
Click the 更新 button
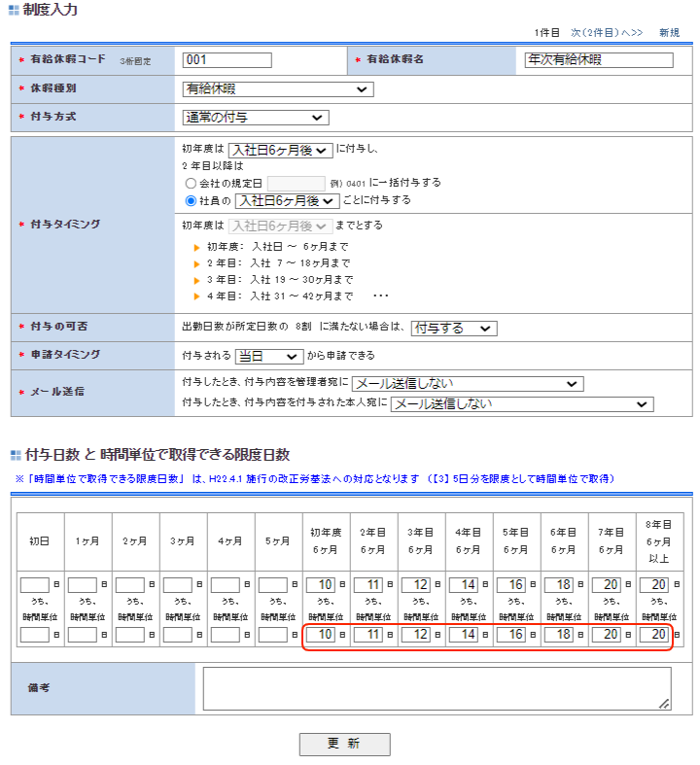click(345, 744)
